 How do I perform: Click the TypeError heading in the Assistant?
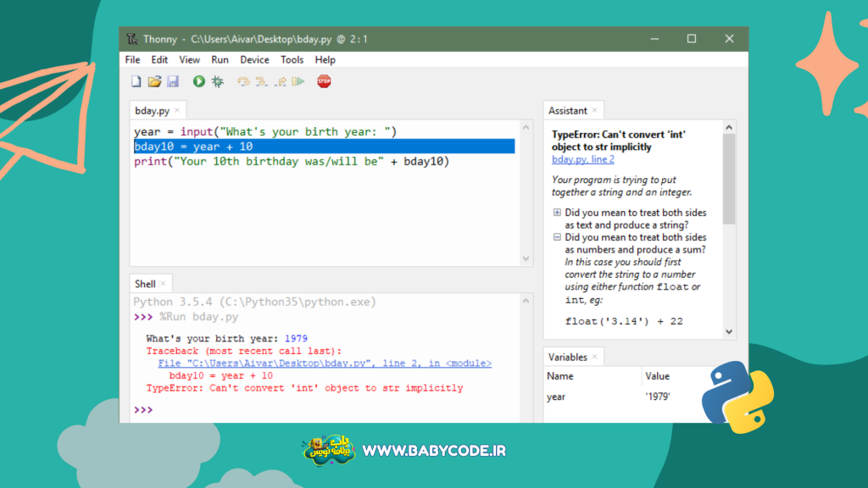click(618, 141)
